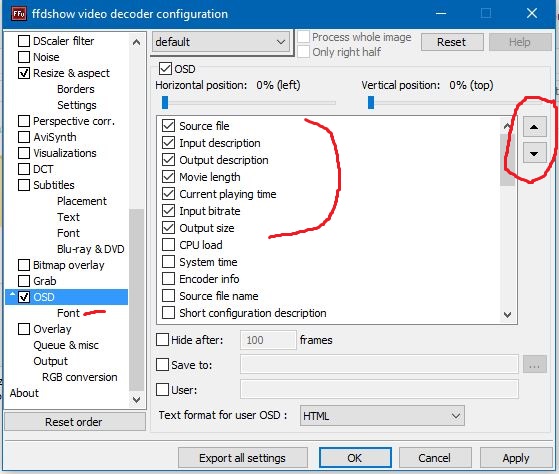Open the About page
559x474 pixels.
pyautogui.click(x=24, y=393)
